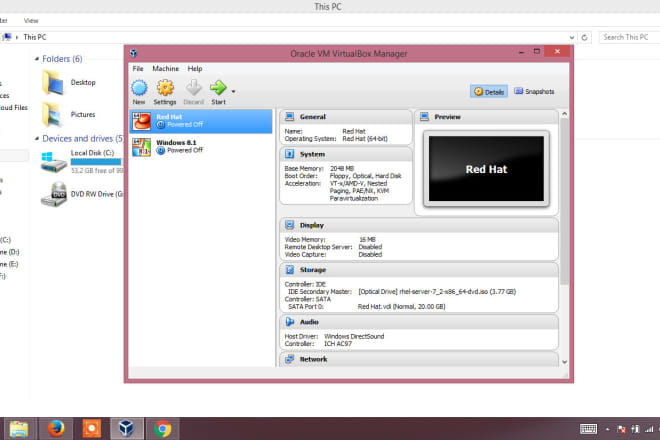Click the Network section header
The width and height of the screenshot is (660, 440).
[x=419, y=359]
